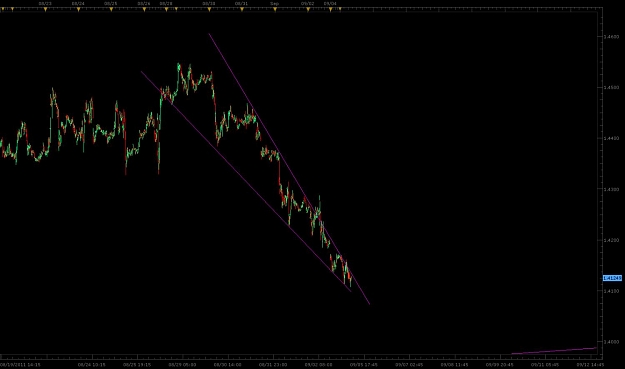Click the 09/05 17:45 time axis label
Screen dimensions: 625x369
tap(364, 364)
